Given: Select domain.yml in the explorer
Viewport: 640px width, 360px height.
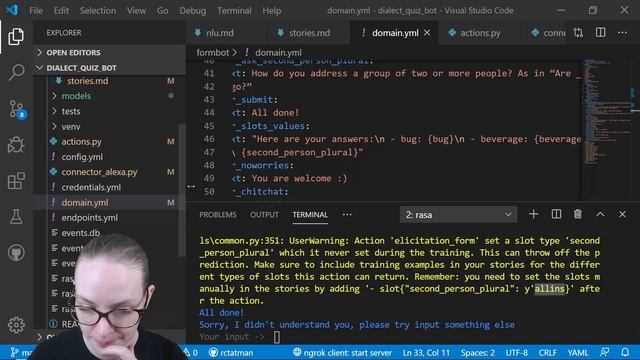Looking at the screenshot, I should [x=85, y=202].
